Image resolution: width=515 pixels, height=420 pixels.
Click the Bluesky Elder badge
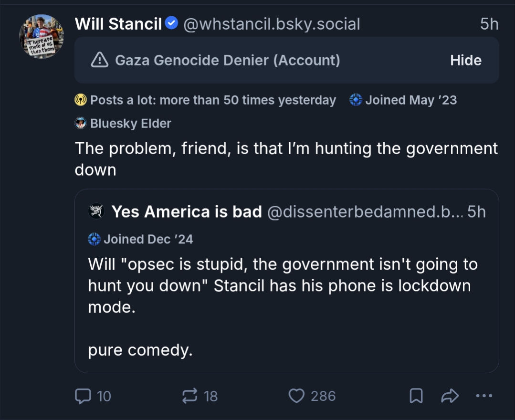[124, 124]
